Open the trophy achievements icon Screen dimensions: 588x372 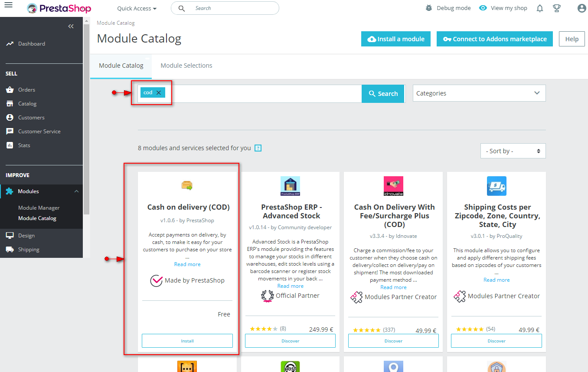557,8
